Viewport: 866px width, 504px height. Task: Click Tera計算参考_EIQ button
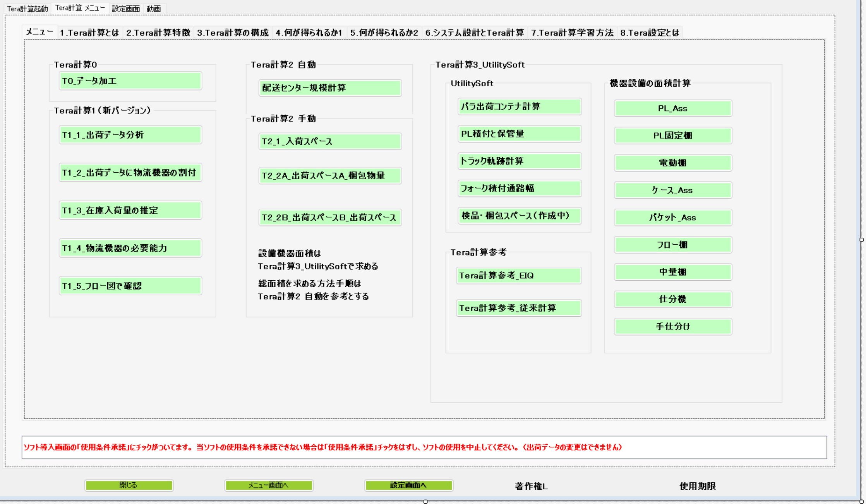point(519,276)
